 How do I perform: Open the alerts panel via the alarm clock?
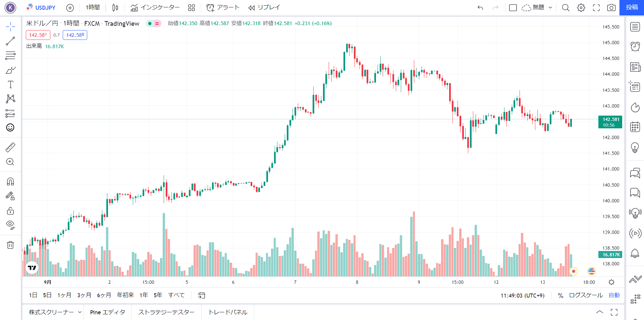click(635, 47)
